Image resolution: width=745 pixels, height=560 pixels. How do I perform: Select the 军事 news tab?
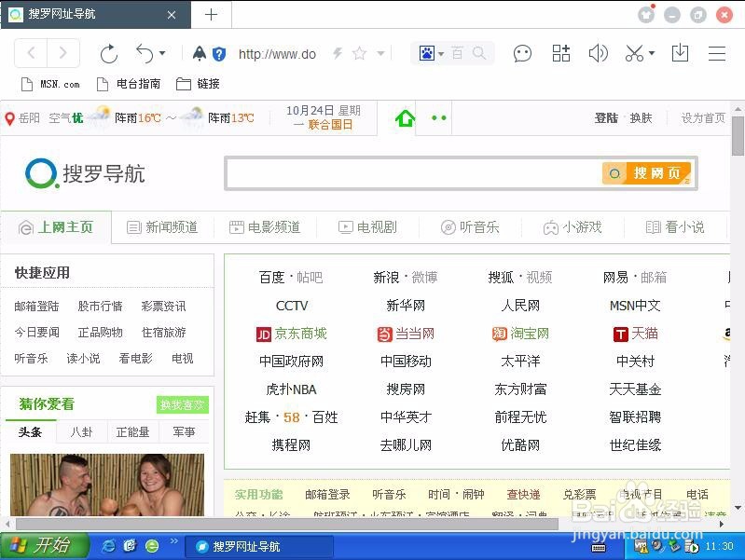185,431
